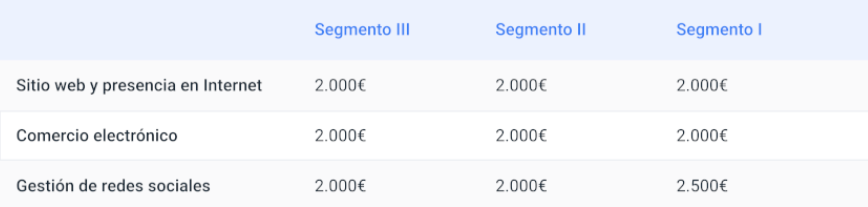Image resolution: width=868 pixels, height=207 pixels.
Task: Select the Sitio web y presencia en Internet row label
Action: click(x=139, y=85)
